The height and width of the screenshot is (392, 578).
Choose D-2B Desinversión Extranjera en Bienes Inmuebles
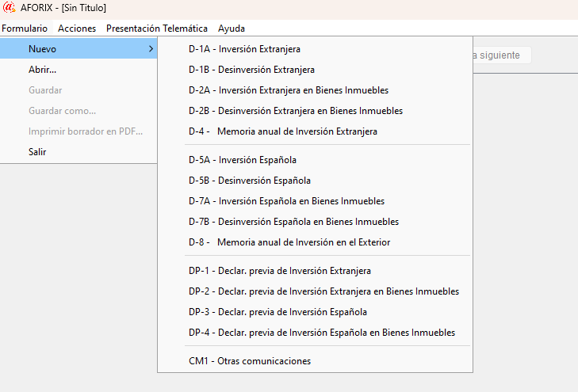click(x=295, y=111)
